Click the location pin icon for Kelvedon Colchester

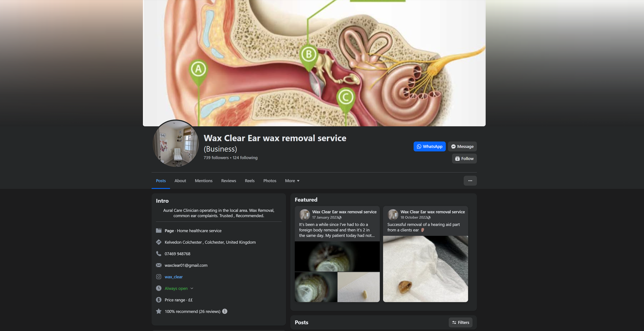(159, 242)
